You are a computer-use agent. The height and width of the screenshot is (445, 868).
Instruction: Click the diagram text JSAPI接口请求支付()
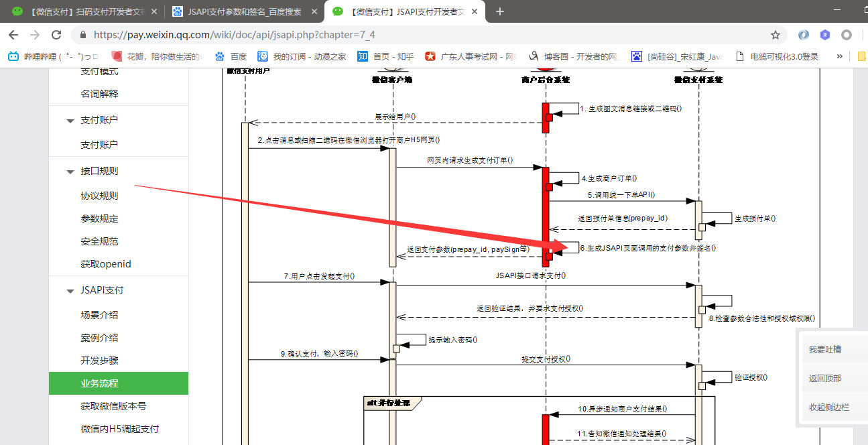point(531,275)
